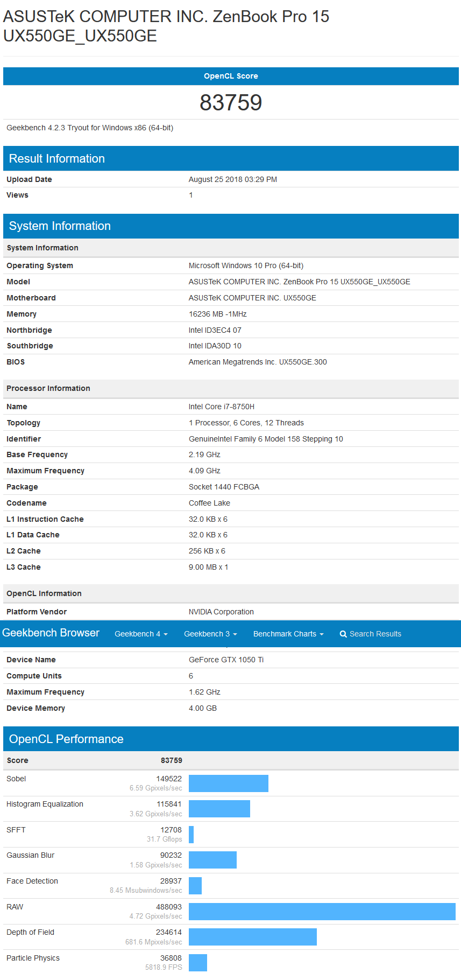Click Package value Socket 1440 FCBGA

(x=224, y=487)
